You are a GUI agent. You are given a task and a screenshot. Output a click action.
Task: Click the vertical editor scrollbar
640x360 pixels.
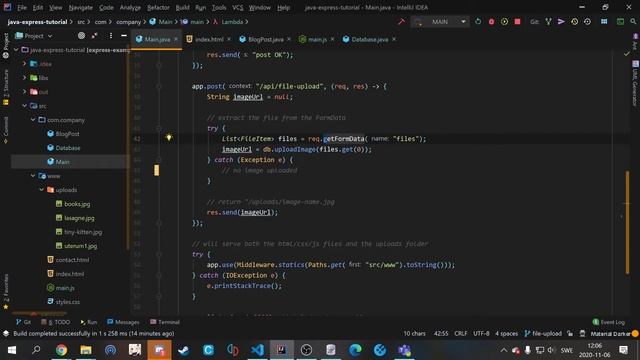627,222
